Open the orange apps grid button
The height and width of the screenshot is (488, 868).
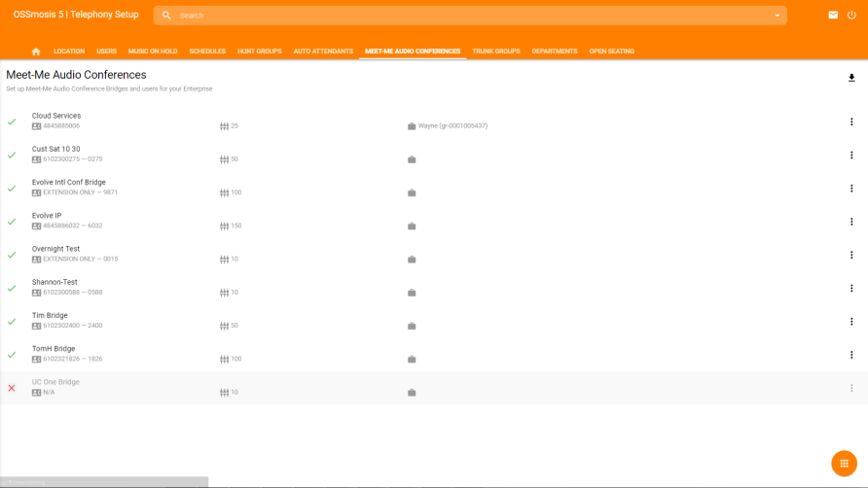coord(844,464)
